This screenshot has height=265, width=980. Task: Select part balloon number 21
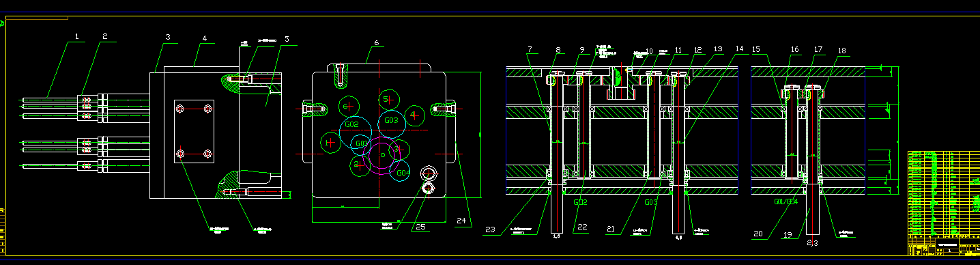pyautogui.click(x=611, y=229)
